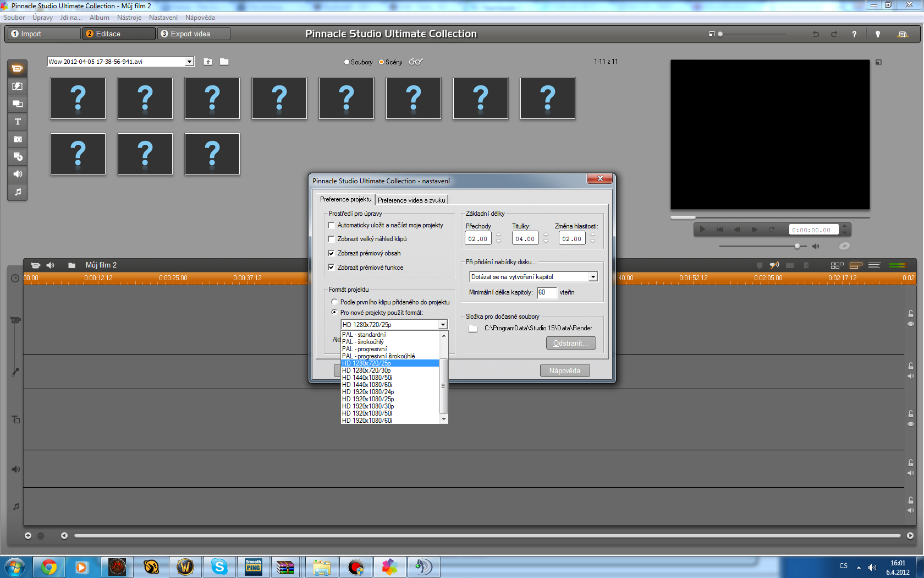The width and height of the screenshot is (924, 578).
Task: Open the Dotázat se na vytvoření kapitol dropdown
Action: 593,277
